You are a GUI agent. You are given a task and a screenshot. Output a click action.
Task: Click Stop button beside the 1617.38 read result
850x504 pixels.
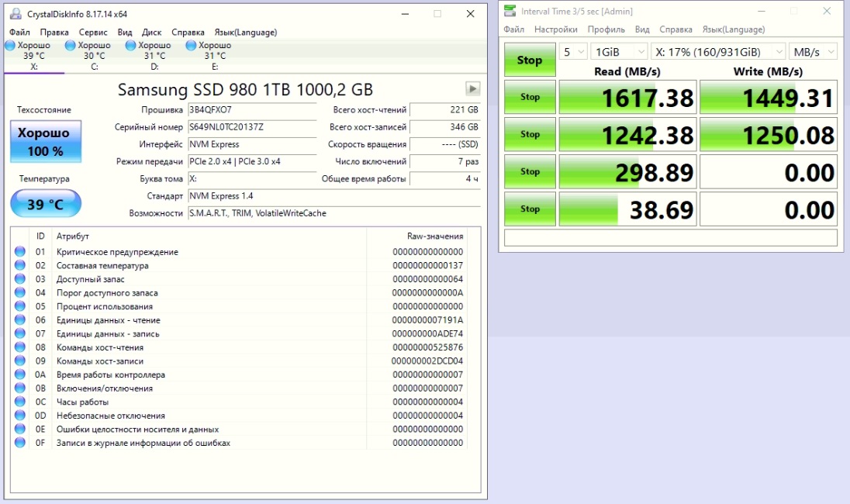pyautogui.click(x=530, y=97)
